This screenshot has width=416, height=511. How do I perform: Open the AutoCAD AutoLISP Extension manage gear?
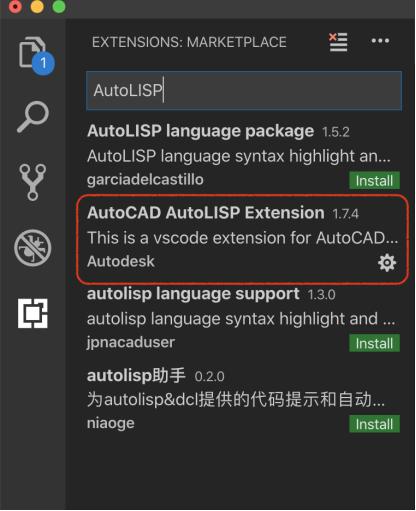coord(387,263)
